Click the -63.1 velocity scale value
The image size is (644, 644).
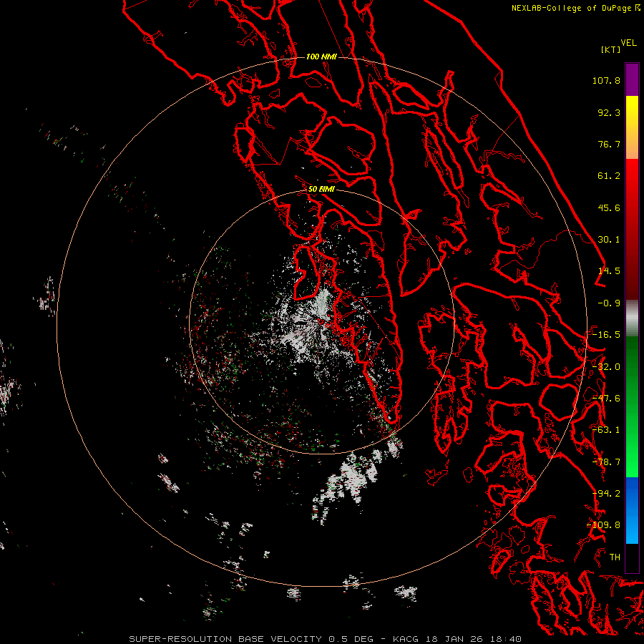coord(606,430)
